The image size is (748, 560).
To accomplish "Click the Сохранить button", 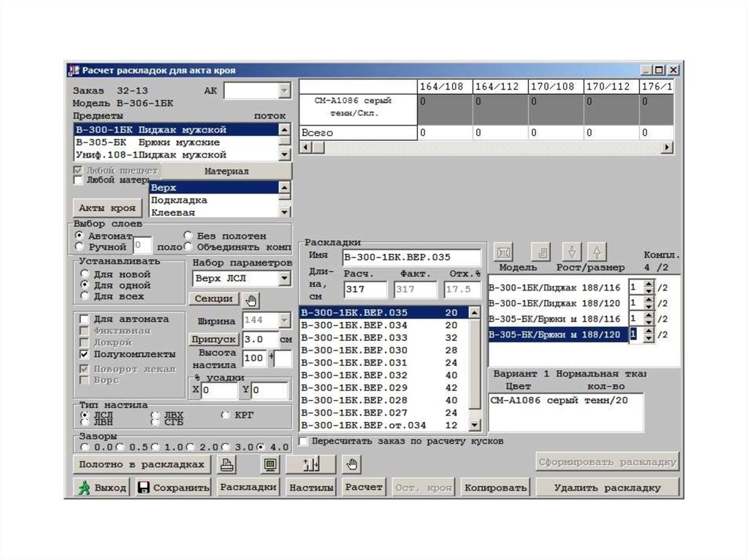I will (174, 488).
